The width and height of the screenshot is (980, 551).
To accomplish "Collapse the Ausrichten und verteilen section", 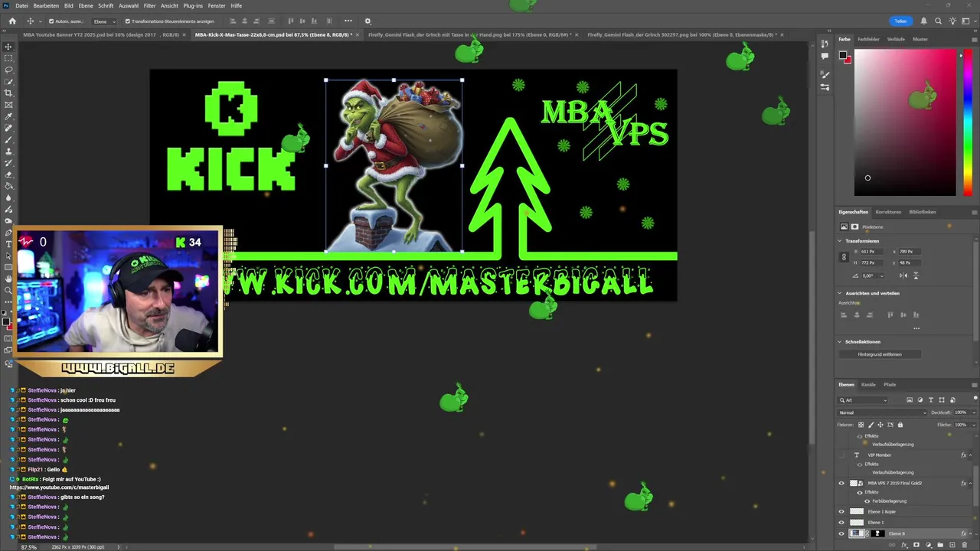I will click(840, 293).
